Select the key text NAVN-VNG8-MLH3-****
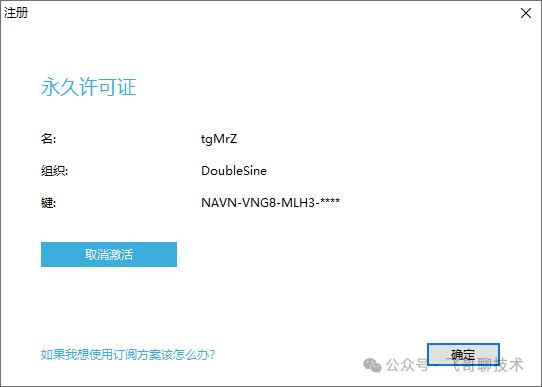 (270, 202)
